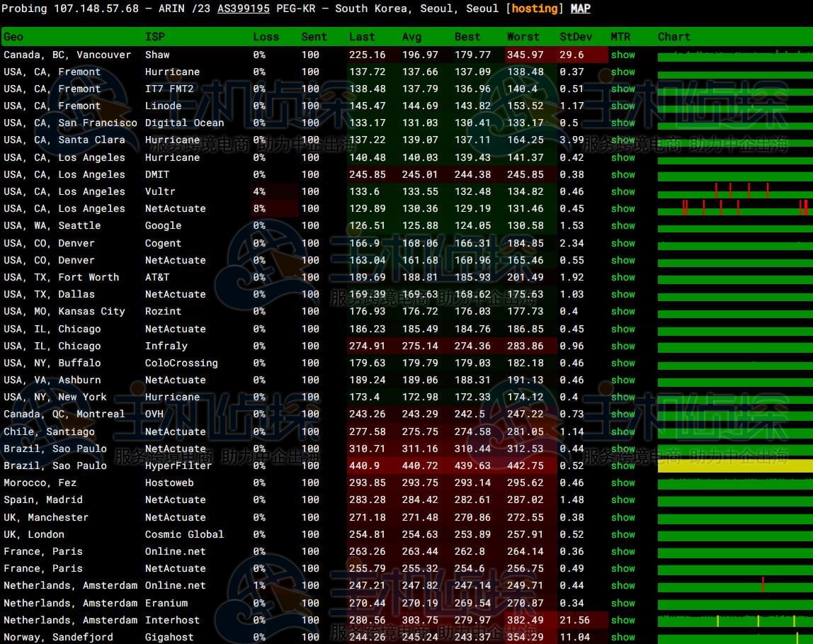
Task: Show MTR for Kansas City Rozint row
Action: tap(622, 311)
